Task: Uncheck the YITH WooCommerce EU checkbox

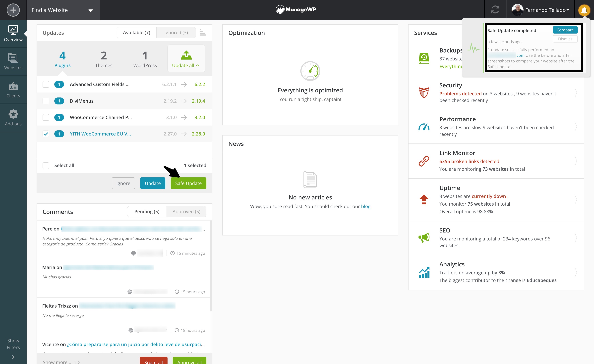Action: pos(46,134)
